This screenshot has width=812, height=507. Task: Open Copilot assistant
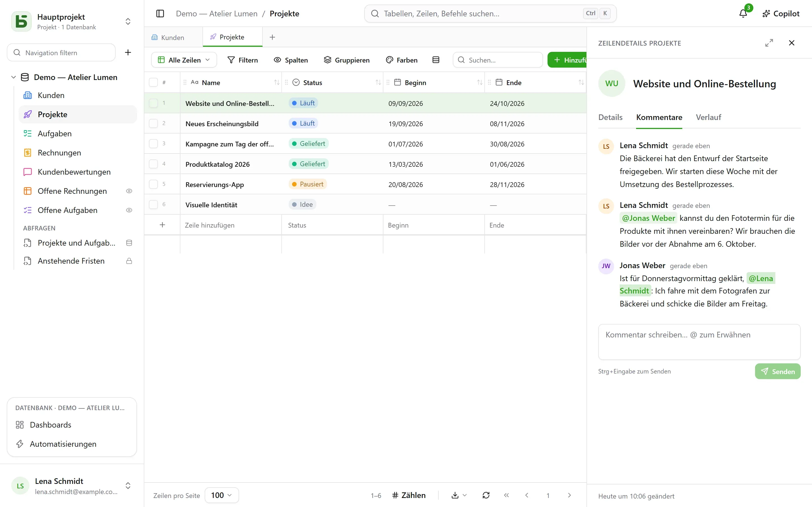point(781,14)
